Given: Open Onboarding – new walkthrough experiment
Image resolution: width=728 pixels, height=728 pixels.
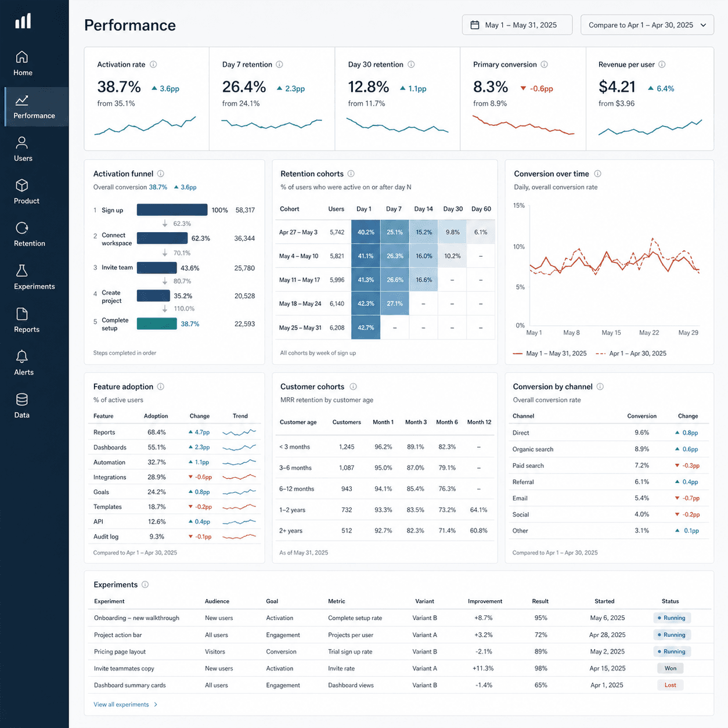Looking at the screenshot, I should (136, 618).
